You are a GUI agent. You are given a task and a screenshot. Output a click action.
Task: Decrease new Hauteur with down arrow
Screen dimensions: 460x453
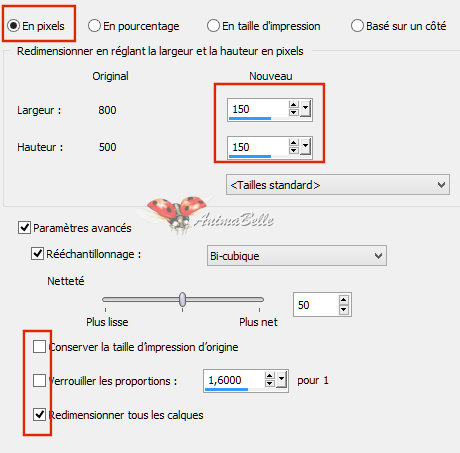[293, 150]
